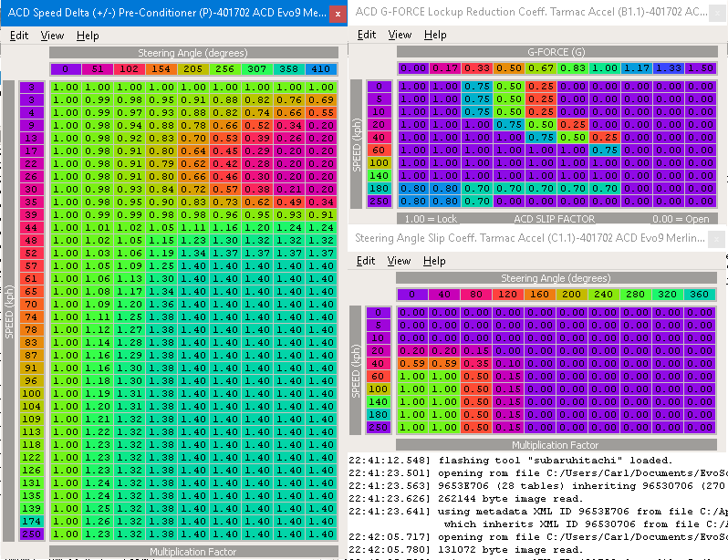Open View menu in G-FORCE Lockup Reduction window
728x560 pixels.
pos(400,35)
